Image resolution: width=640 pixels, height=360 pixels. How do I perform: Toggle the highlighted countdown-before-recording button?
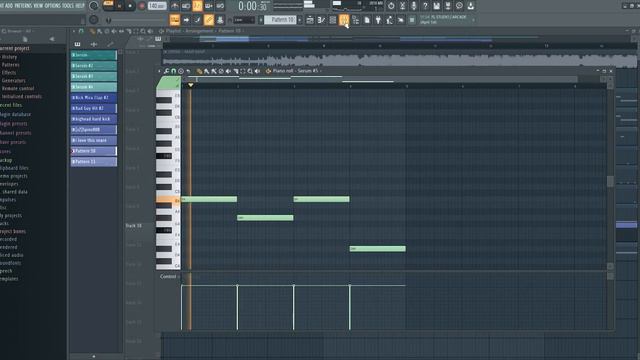click(x=198, y=6)
